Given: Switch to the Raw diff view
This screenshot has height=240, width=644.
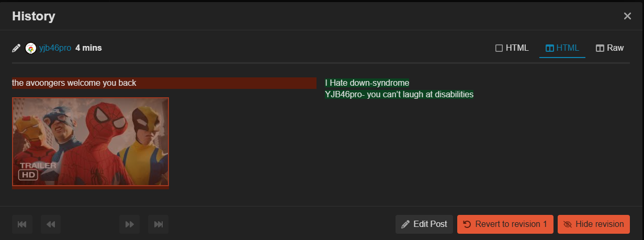Looking at the screenshot, I should tap(610, 48).
